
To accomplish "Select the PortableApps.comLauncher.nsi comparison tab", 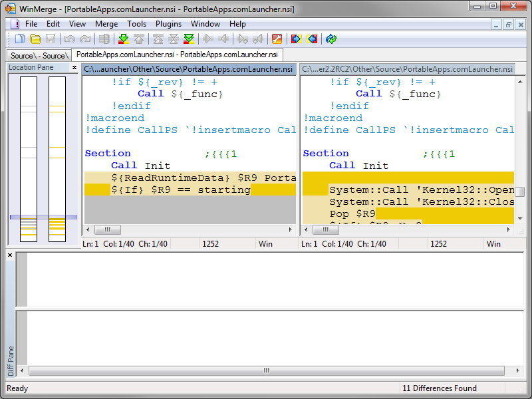I will click(177, 55).
